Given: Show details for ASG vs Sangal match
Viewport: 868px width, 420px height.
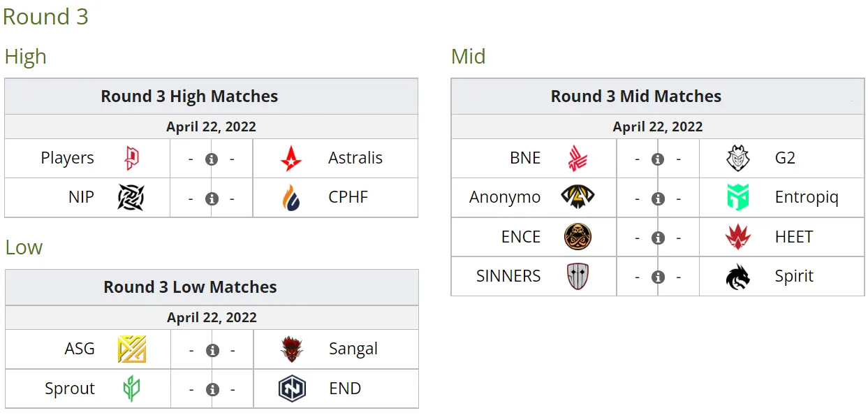Looking at the screenshot, I should [x=212, y=350].
